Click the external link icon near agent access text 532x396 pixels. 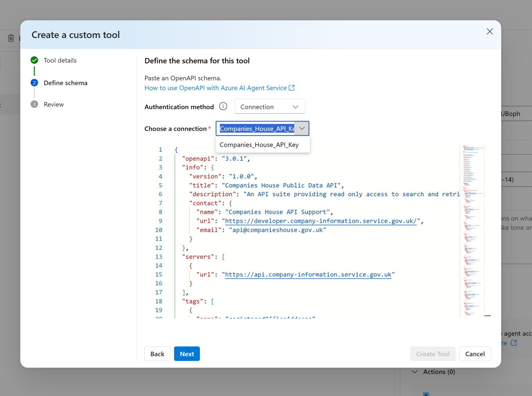pyautogui.click(x=513, y=343)
